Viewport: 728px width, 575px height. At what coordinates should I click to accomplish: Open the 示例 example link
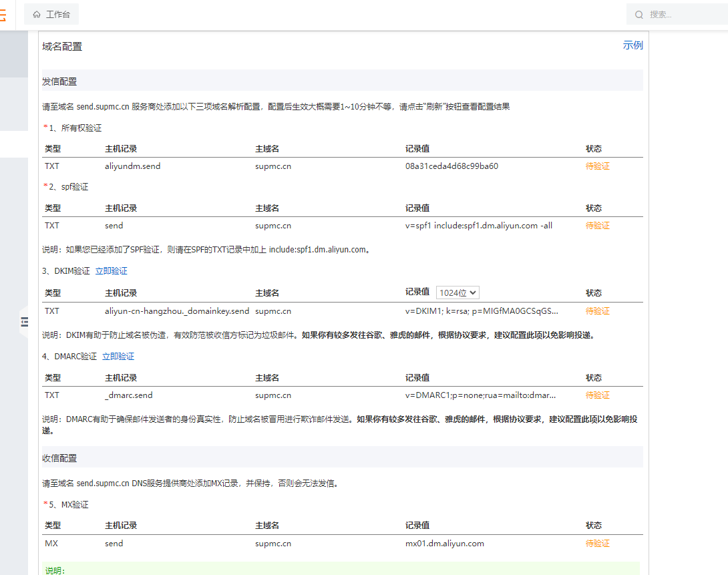point(632,45)
